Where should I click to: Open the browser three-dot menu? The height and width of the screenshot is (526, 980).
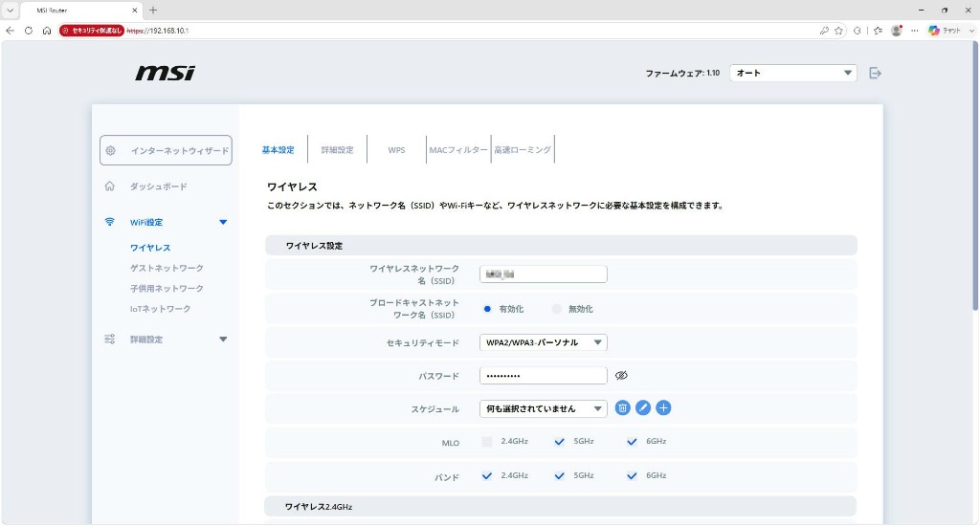point(915,31)
